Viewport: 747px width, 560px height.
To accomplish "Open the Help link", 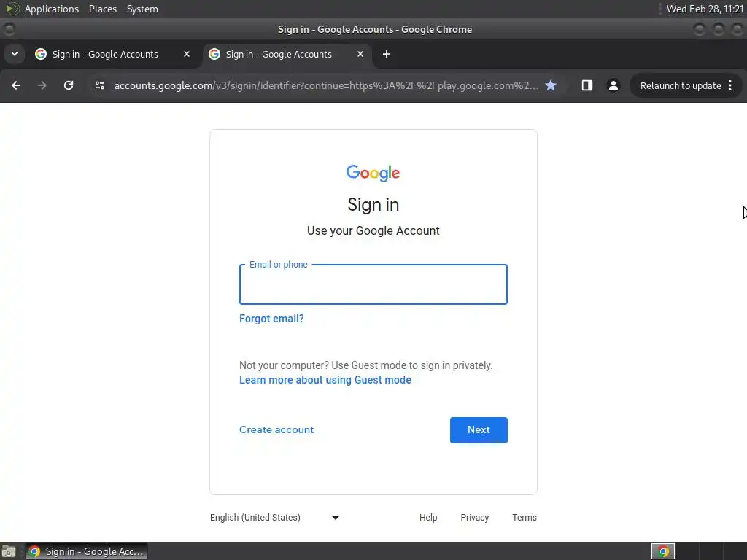I will [428, 518].
